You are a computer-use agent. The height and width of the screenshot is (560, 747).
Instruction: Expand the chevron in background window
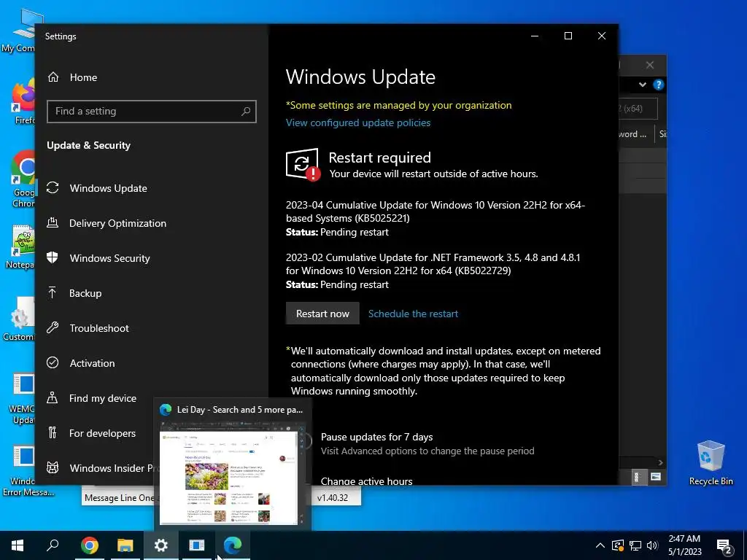click(642, 85)
